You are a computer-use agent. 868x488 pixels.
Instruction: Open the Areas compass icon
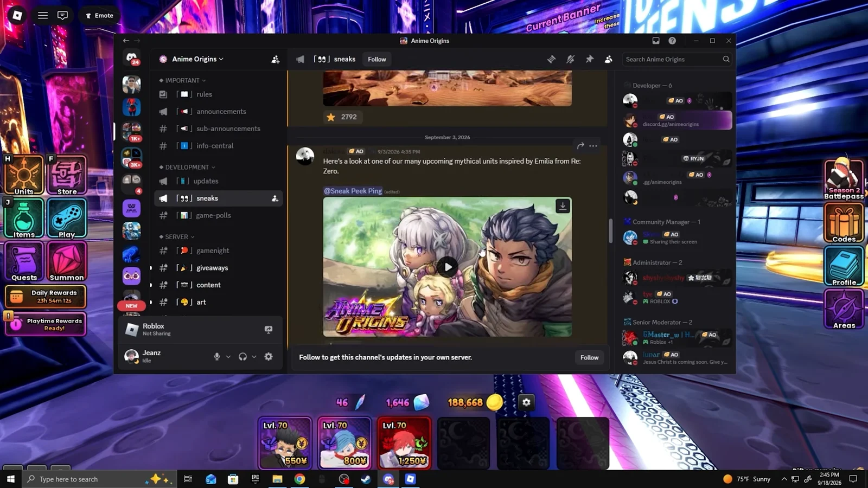point(844,309)
